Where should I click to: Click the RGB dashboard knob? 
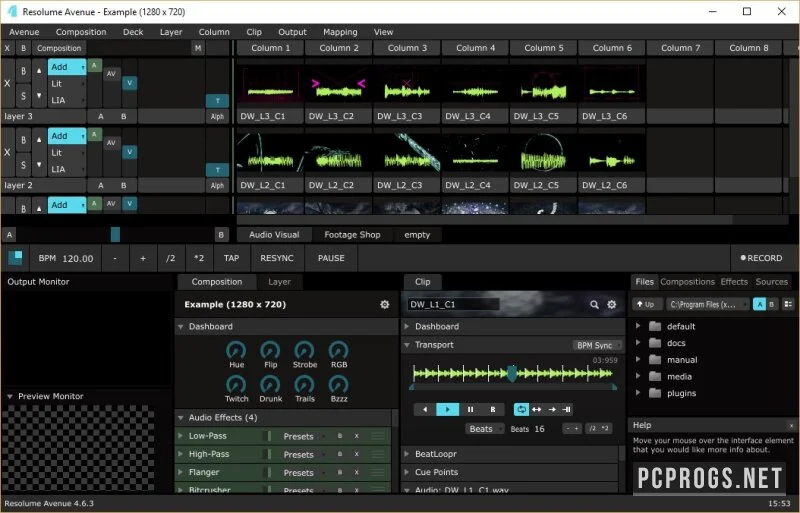click(339, 351)
